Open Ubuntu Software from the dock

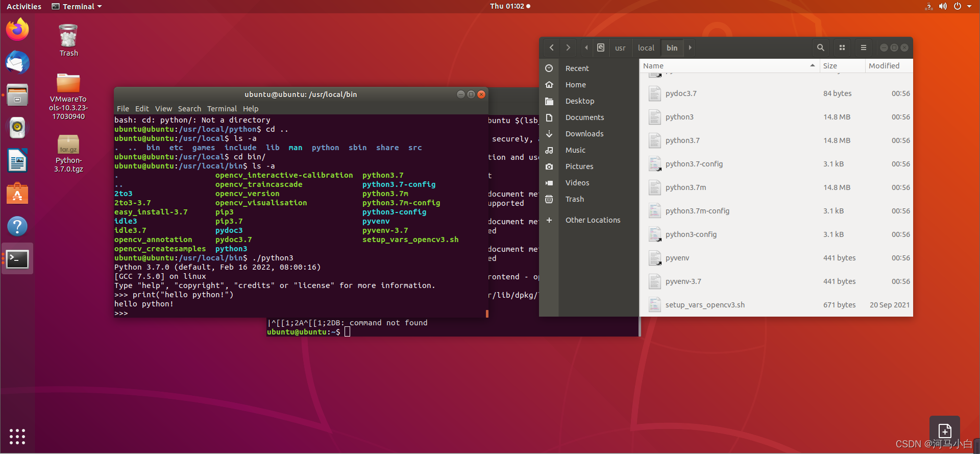[17, 194]
